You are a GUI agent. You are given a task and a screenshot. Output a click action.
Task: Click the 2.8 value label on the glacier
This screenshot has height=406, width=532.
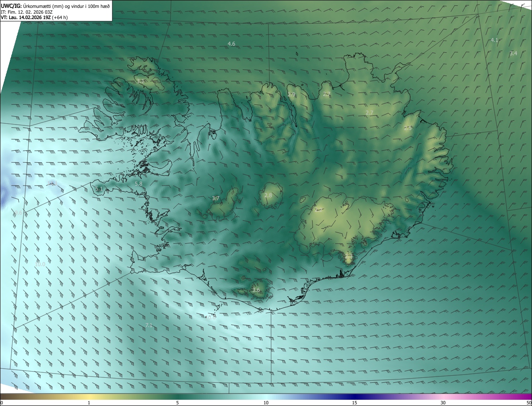268,196
